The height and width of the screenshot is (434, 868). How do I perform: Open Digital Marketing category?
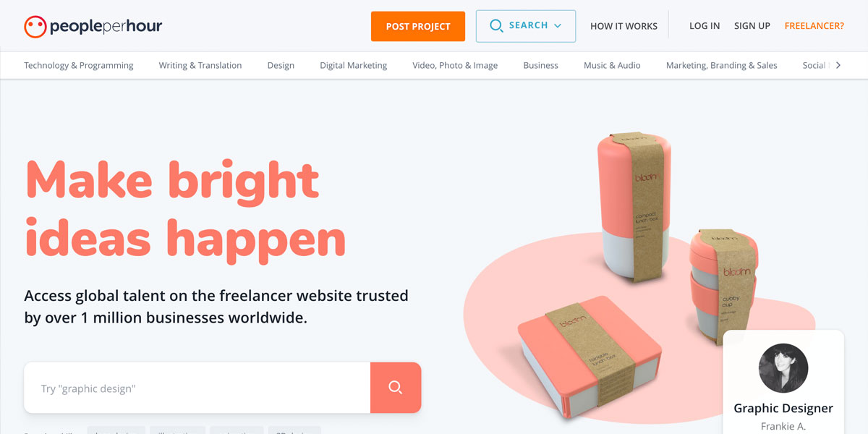point(354,65)
